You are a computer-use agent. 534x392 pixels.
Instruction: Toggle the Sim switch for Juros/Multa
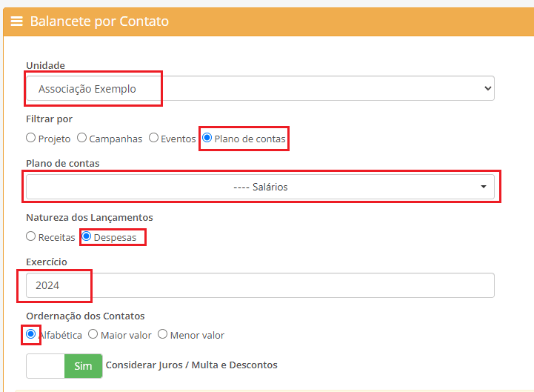(x=64, y=366)
